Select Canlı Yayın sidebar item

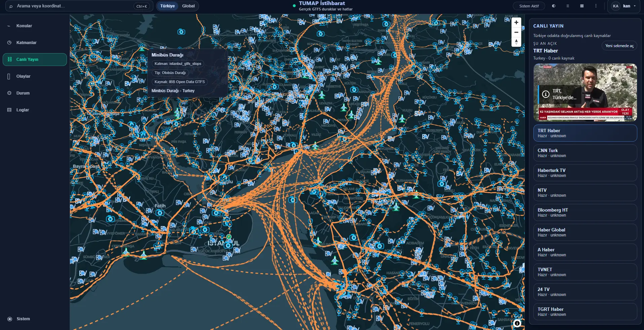[x=35, y=60]
